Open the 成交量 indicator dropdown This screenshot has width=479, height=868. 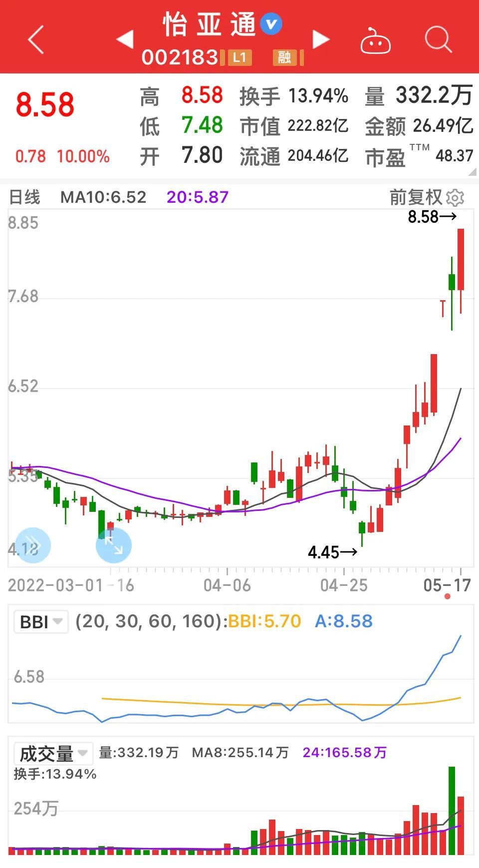coord(53,754)
